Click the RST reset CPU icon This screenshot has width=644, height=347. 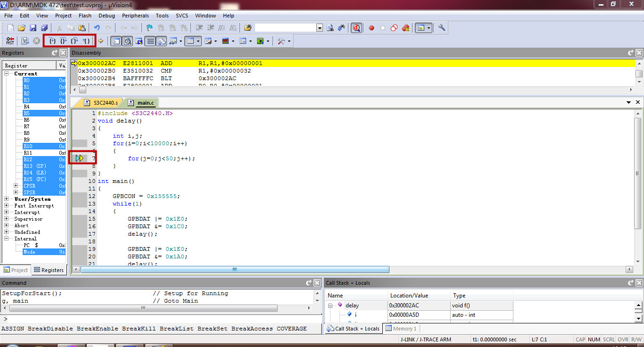point(10,41)
